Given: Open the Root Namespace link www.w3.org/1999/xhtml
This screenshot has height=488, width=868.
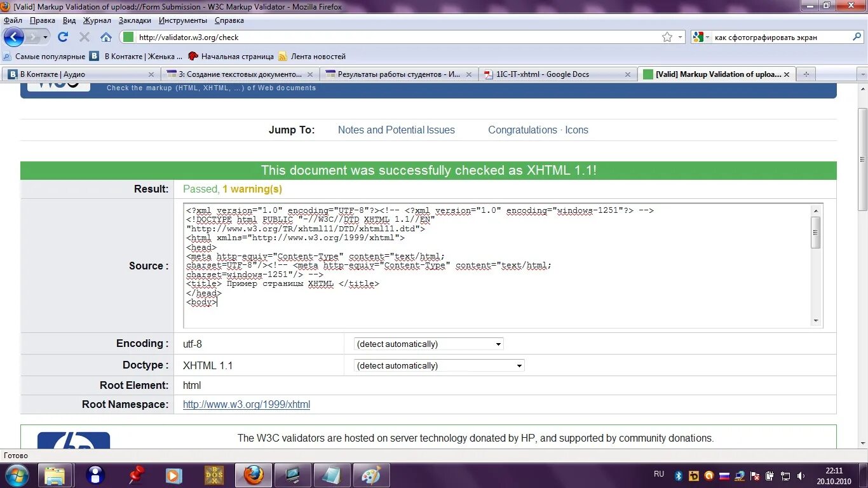Looking at the screenshot, I should click(247, 404).
